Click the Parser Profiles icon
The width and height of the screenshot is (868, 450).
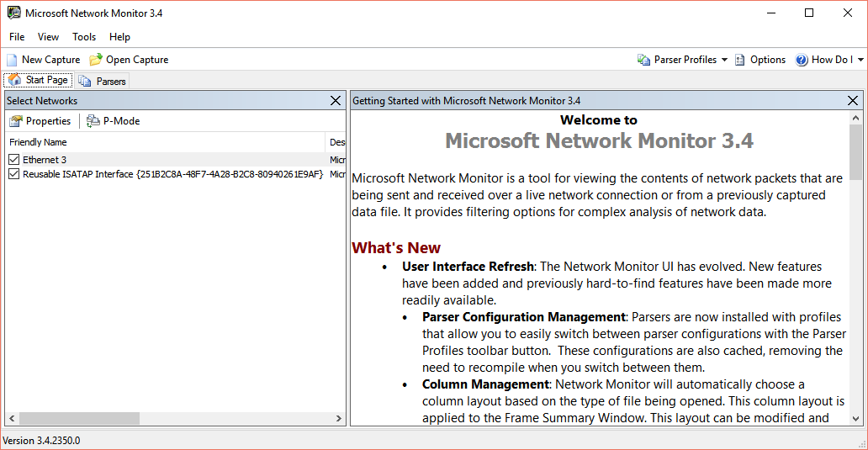pyautogui.click(x=643, y=60)
